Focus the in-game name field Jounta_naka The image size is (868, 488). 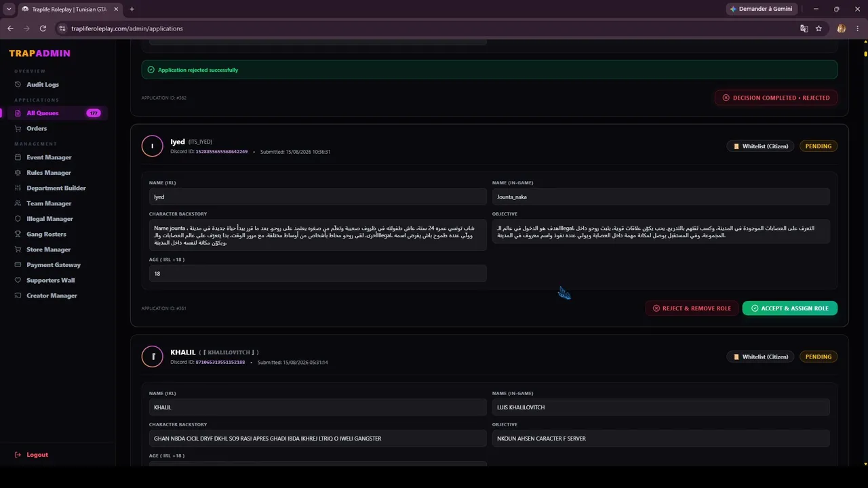tap(661, 197)
